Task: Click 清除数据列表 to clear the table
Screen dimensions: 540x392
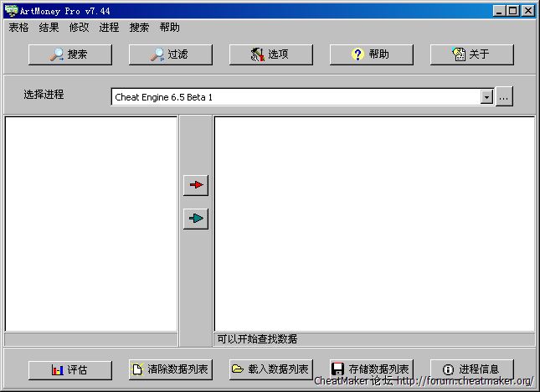Action: (x=170, y=369)
